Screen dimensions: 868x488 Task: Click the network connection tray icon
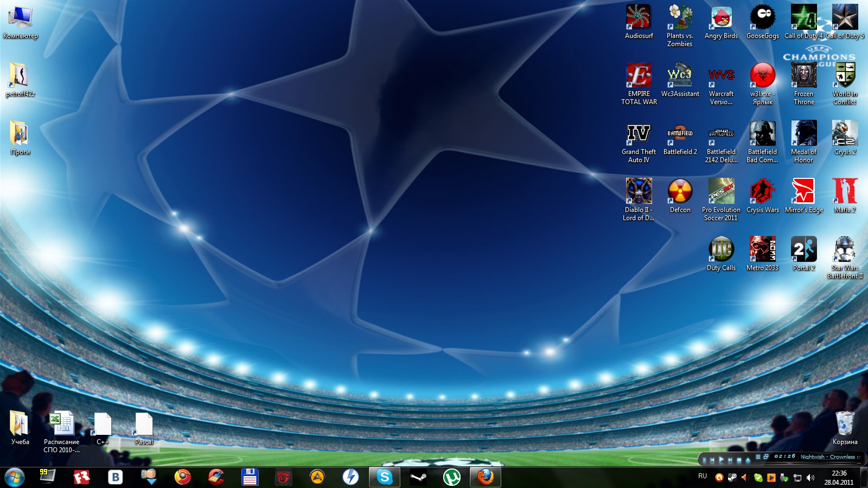(797, 478)
